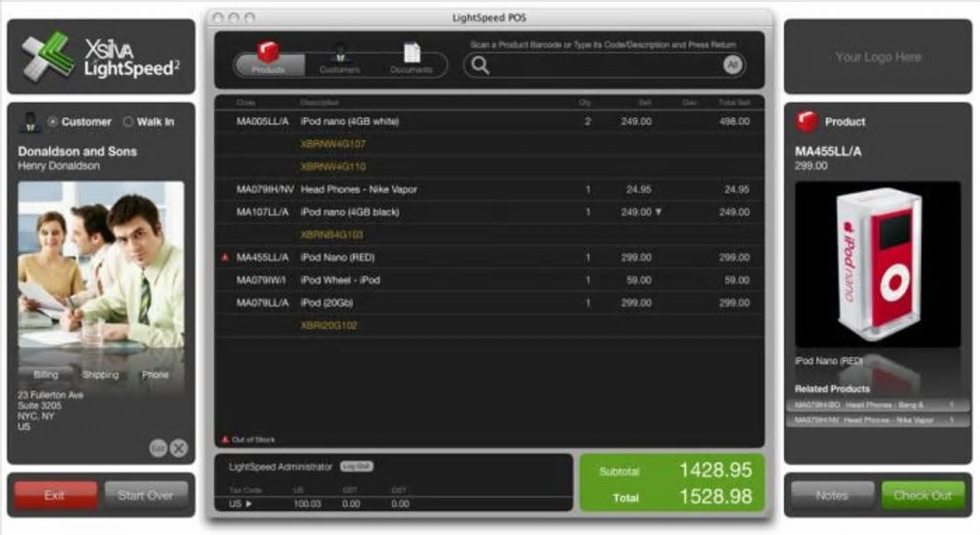Click the Notes button

pyautogui.click(x=832, y=495)
